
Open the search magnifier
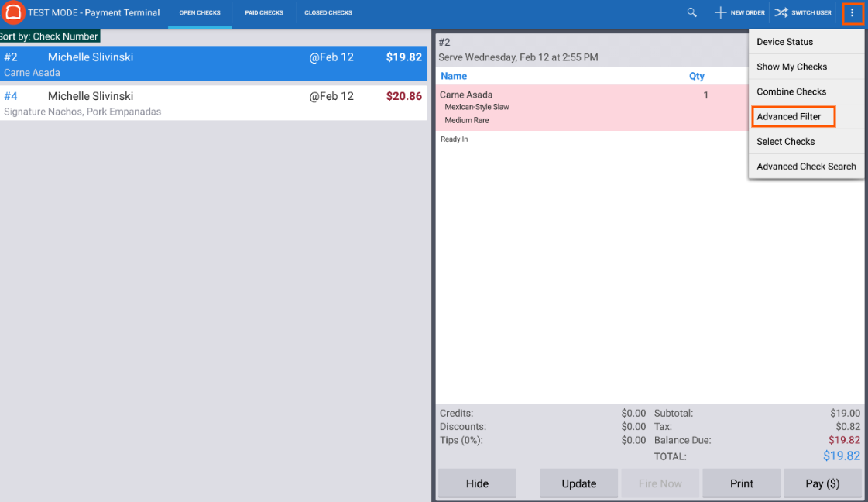coord(691,12)
